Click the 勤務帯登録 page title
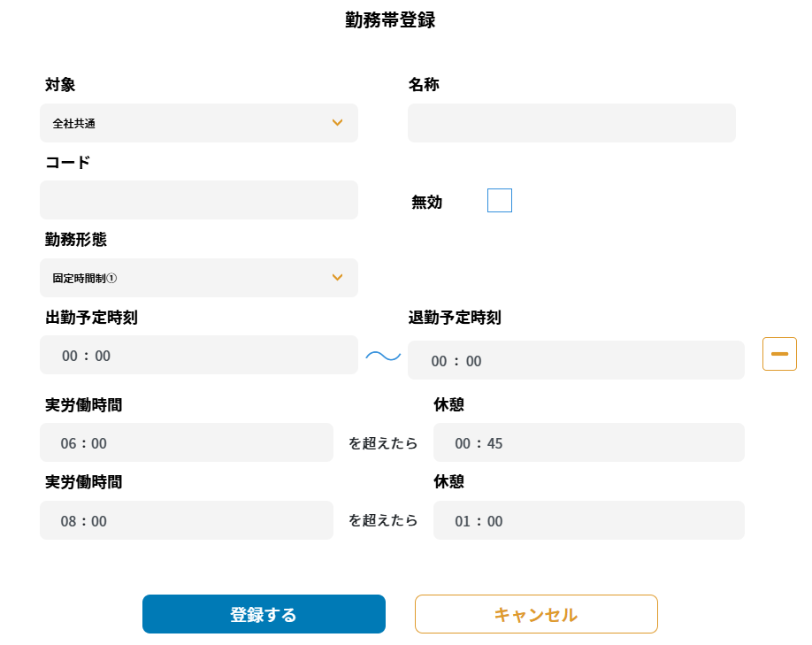This screenshot has height=645, width=812. tap(390, 20)
